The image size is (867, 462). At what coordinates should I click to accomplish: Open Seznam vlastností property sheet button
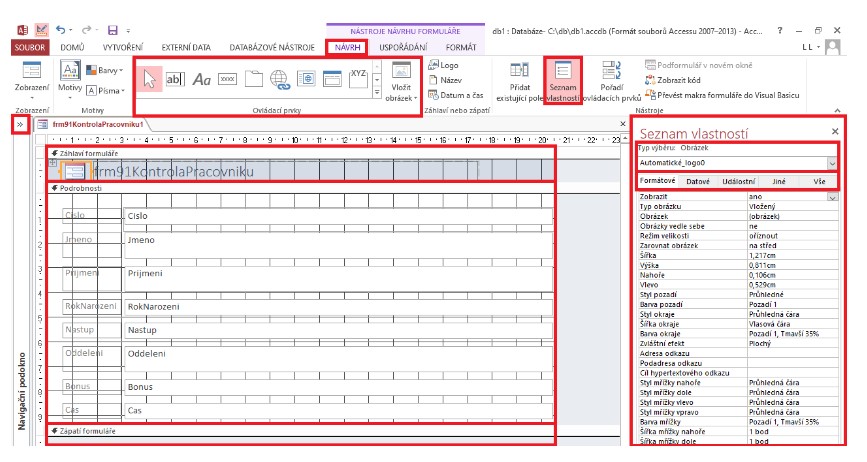pyautogui.click(x=563, y=81)
